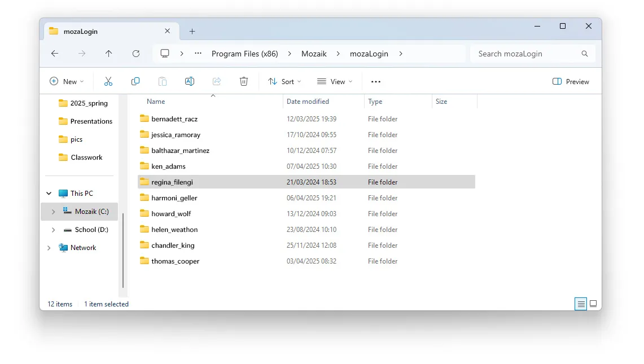Click Mozaik in the breadcrumb path
Viewport: 644px width, 364px height.
(314, 54)
